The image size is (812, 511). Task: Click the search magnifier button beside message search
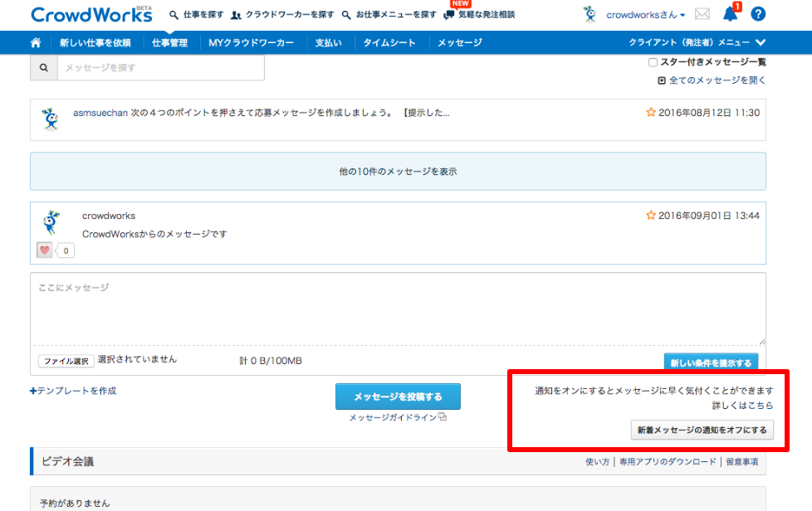(x=43, y=68)
